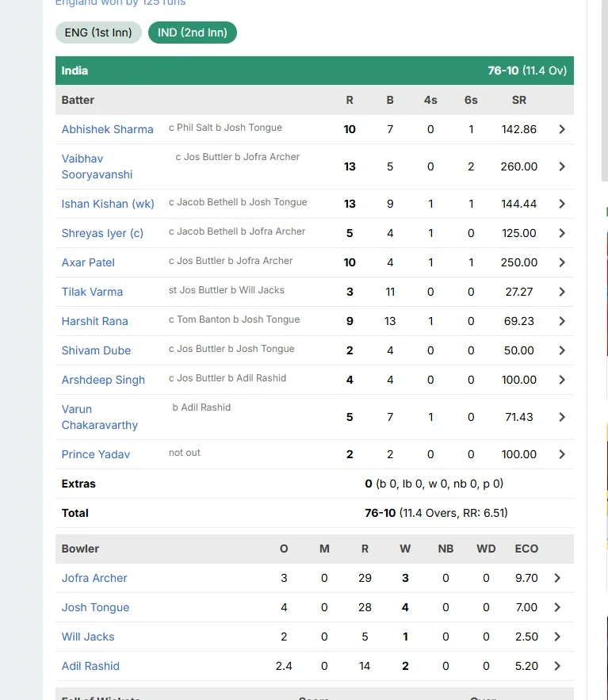The height and width of the screenshot is (700, 608).
Task: Click chevron on Tilak Varma row
Action: (562, 292)
